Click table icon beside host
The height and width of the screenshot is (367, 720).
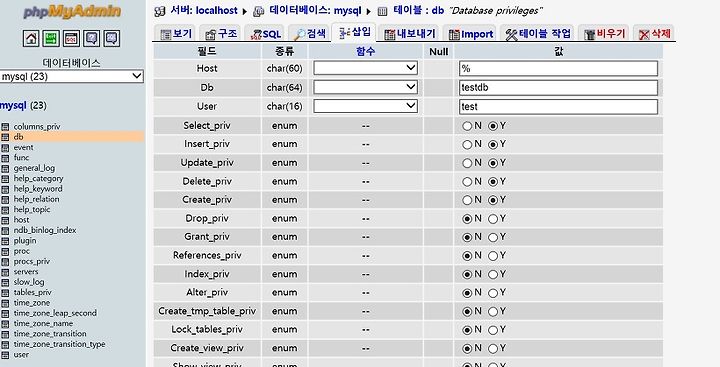click(x=5, y=220)
